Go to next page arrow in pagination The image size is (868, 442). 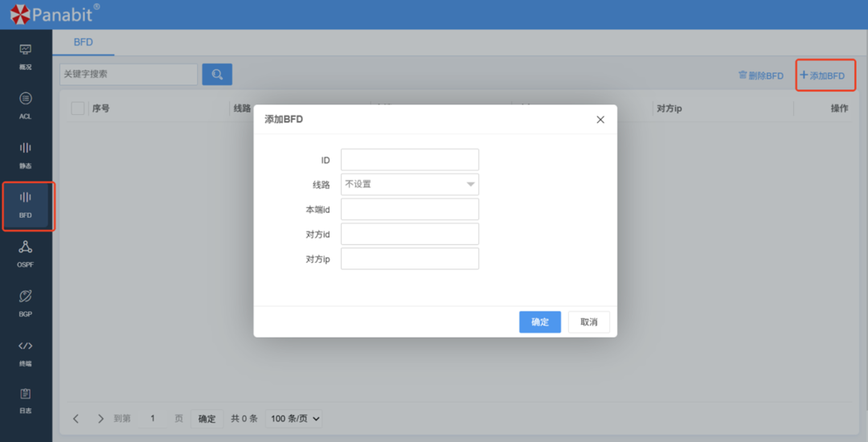[x=100, y=419]
